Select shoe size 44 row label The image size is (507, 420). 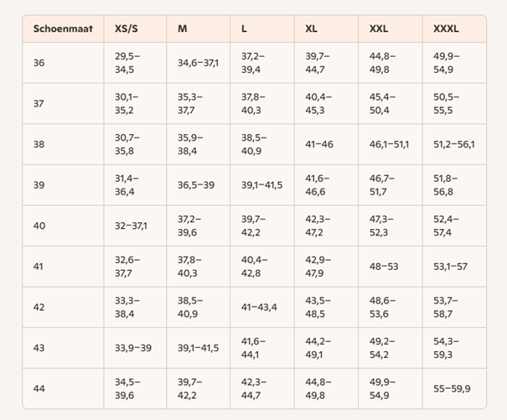(x=39, y=388)
